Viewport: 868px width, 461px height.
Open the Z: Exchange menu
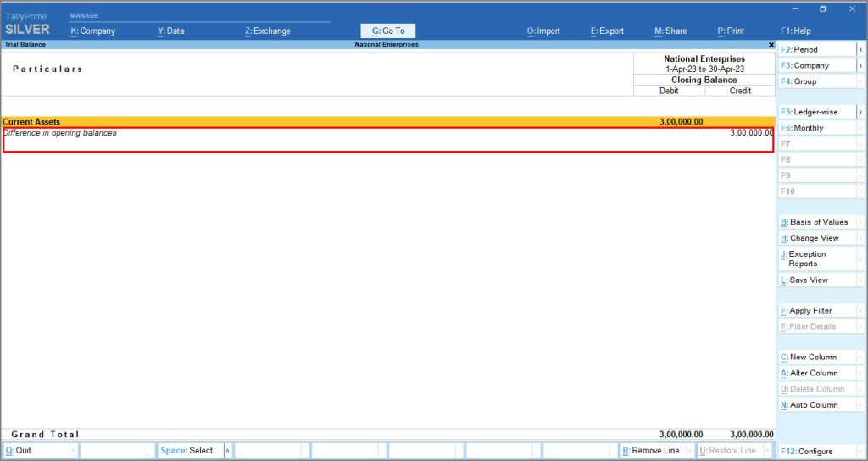[267, 31]
